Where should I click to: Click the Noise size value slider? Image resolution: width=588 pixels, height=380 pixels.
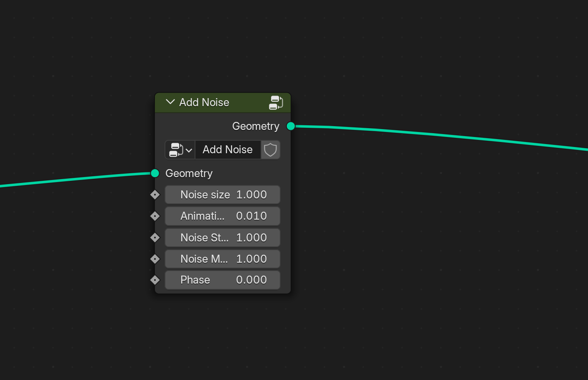[222, 195]
